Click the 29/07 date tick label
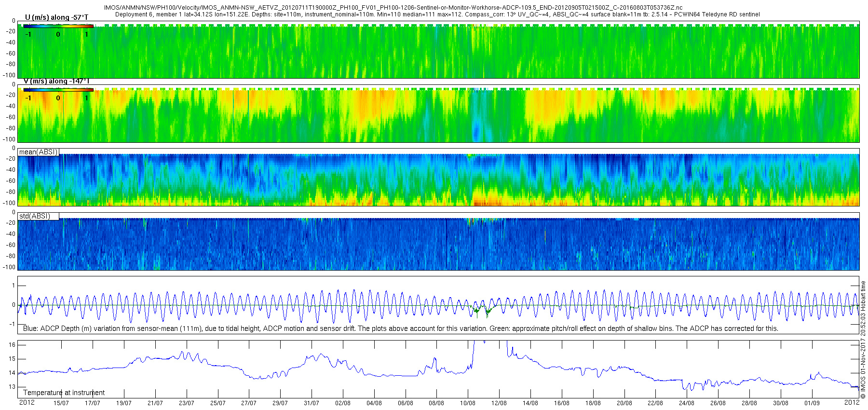The width and height of the screenshot is (868, 410). [280, 403]
